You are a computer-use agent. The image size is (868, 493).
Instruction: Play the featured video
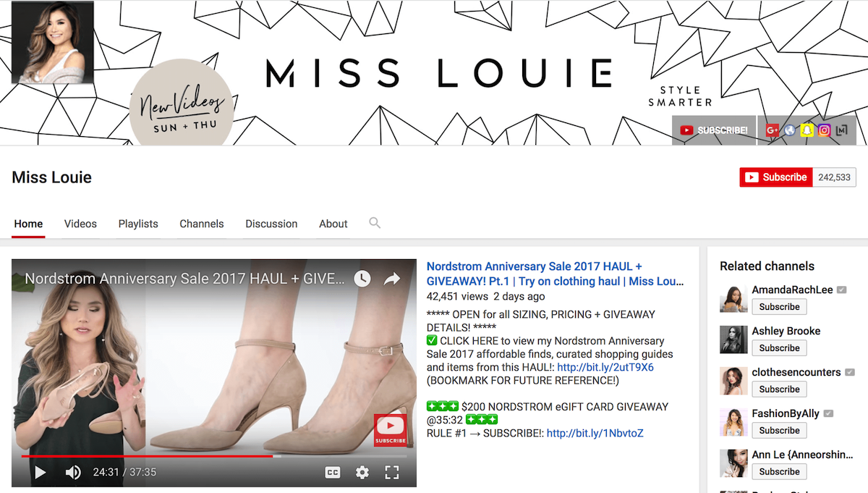point(41,473)
